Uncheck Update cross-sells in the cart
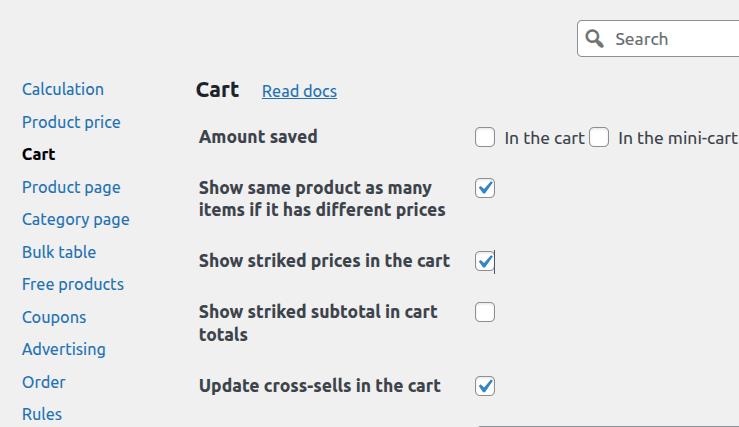The height and width of the screenshot is (427, 739). (x=485, y=385)
